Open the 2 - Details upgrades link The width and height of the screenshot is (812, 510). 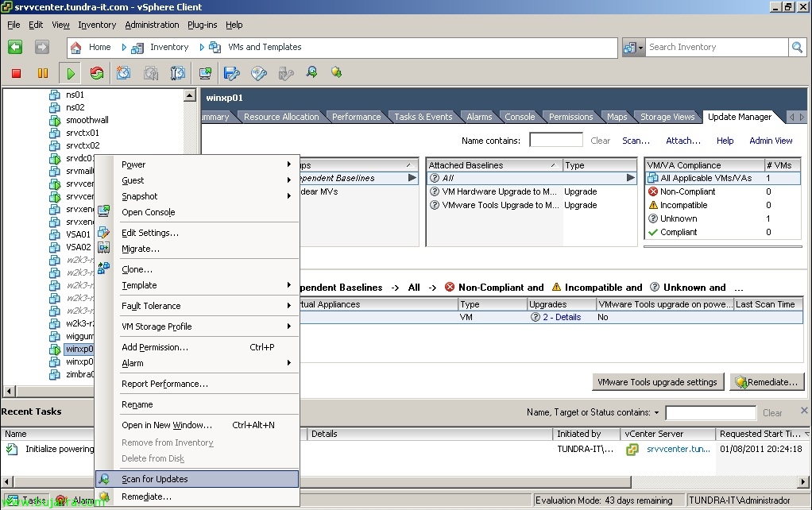[x=562, y=318]
